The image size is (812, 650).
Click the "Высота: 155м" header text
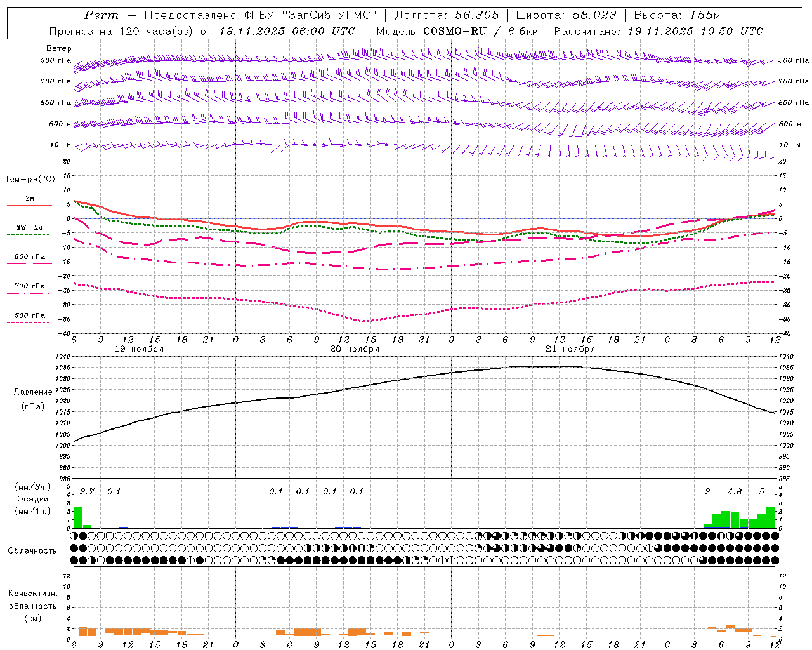click(x=677, y=15)
